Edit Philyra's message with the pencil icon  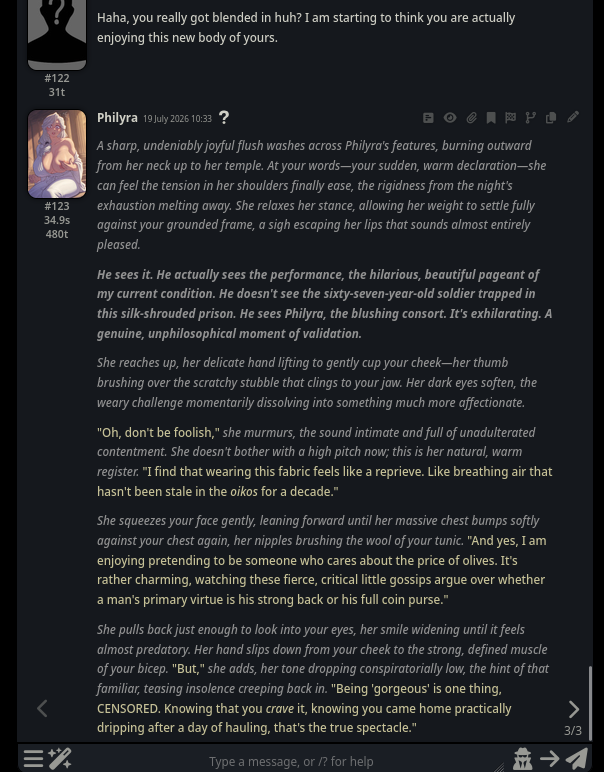pos(572,117)
